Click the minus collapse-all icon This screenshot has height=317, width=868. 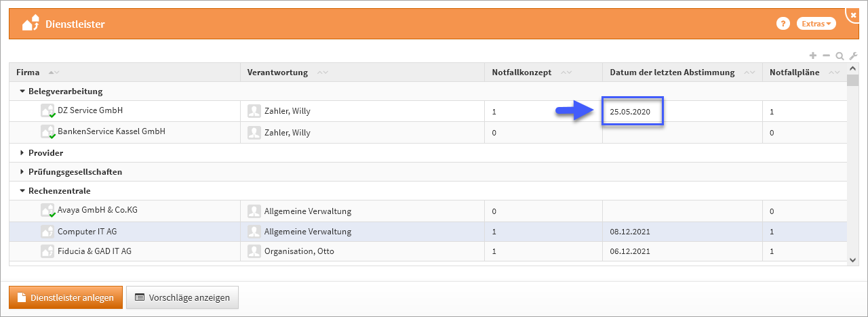click(x=826, y=56)
